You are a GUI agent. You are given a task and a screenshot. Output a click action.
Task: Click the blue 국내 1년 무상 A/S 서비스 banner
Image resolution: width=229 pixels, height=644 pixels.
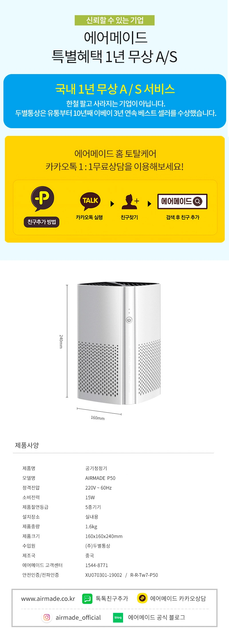[115, 101]
